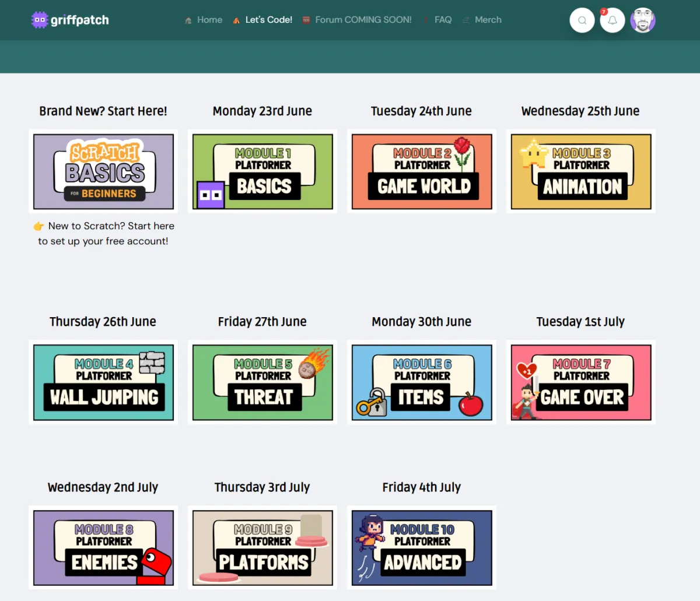Open the Let's Code! menu item
The height and width of the screenshot is (601, 700).
269,20
